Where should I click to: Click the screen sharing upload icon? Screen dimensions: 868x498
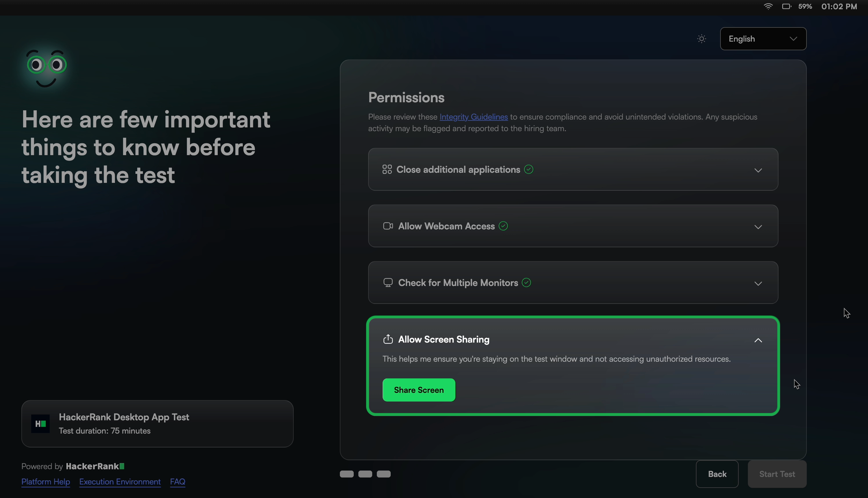[x=388, y=339]
